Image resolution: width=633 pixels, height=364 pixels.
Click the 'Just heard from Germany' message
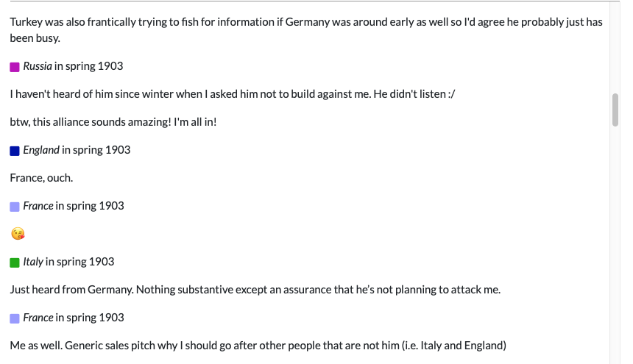[x=255, y=290]
